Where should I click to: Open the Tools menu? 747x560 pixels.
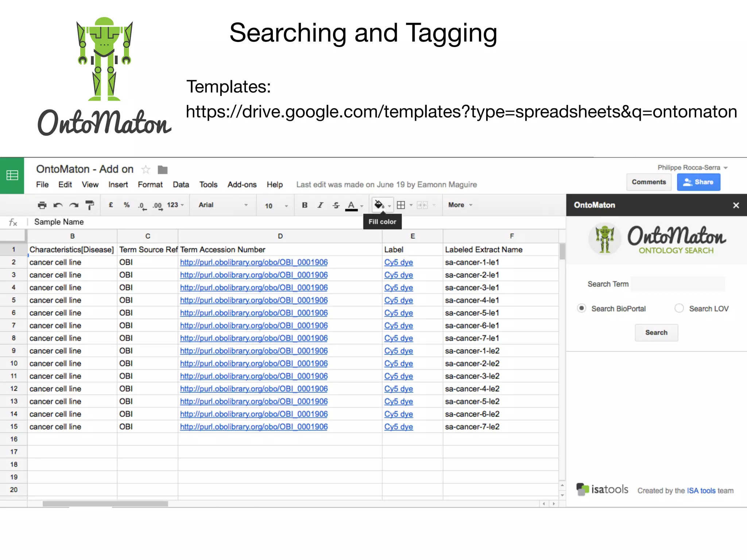pos(208,185)
